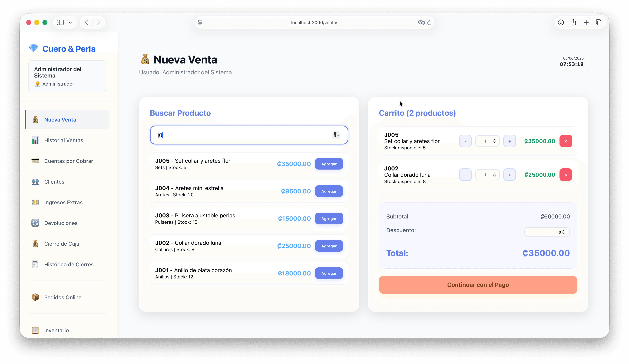The height and width of the screenshot is (364, 629).
Task: Click the diamond logo icon
Action: click(x=33, y=48)
